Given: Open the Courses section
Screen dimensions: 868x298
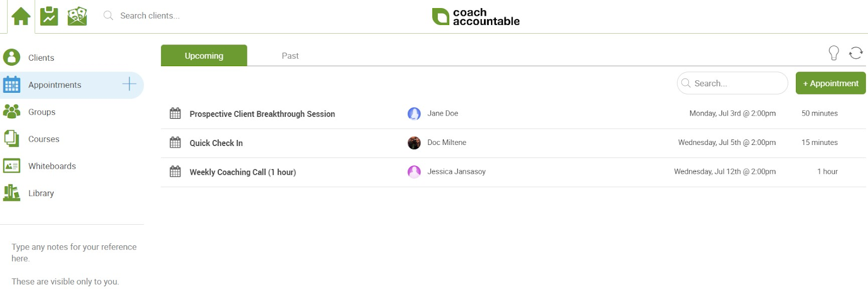Looking at the screenshot, I should [x=43, y=139].
